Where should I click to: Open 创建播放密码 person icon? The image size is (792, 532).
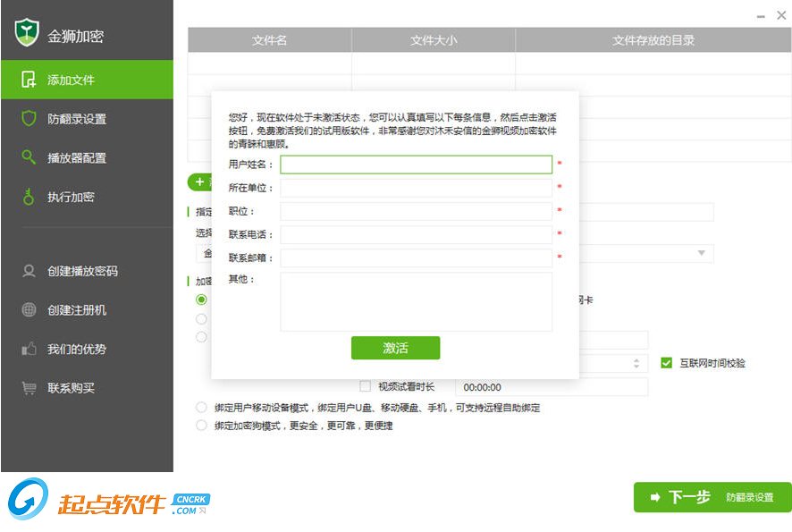pos(29,269)
